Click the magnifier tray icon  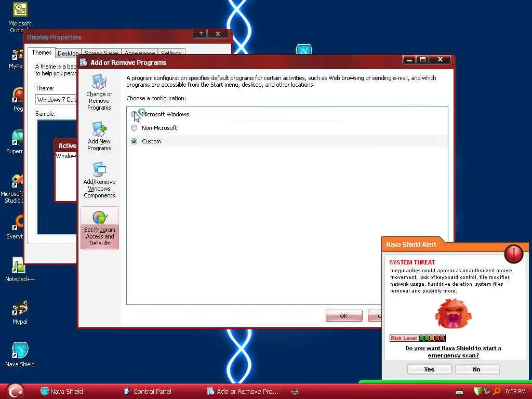coord(497,391)
